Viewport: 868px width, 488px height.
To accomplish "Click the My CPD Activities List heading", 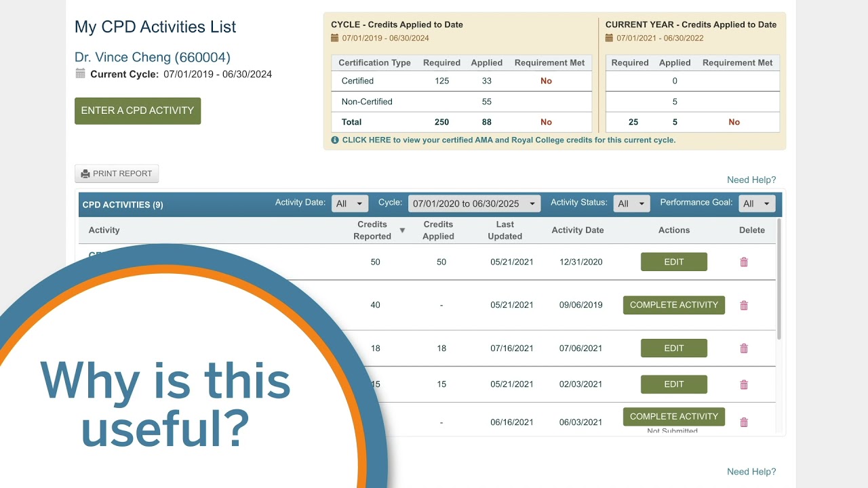I will pos(155,27).
